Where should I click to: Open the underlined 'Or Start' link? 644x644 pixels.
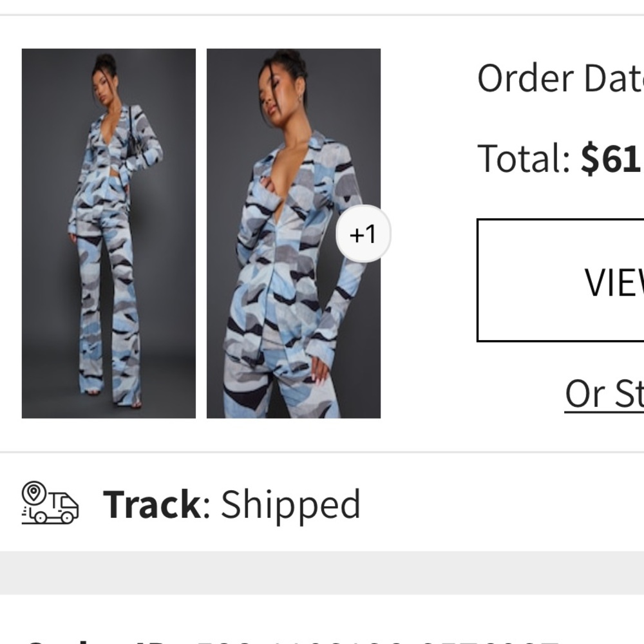tap(605, 393)
